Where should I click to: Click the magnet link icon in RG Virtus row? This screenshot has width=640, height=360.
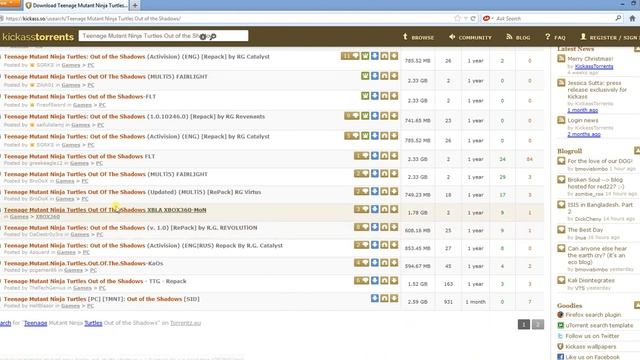coord(384,191)
